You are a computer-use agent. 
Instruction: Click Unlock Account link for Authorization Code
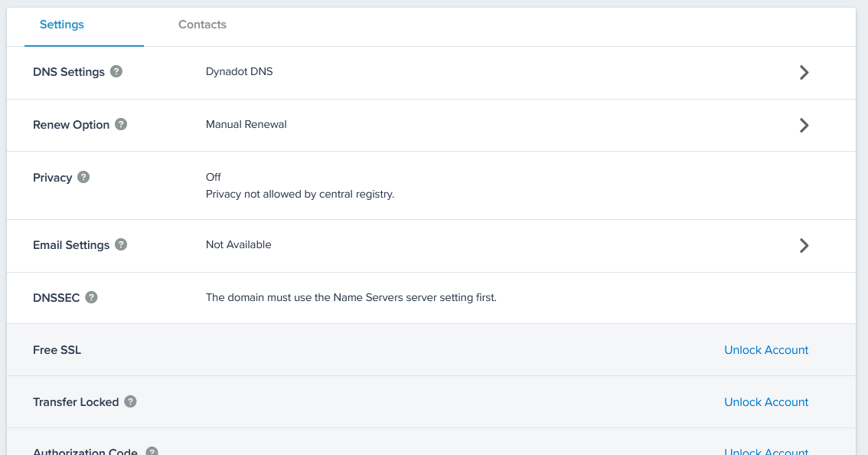tap(766, 451)
